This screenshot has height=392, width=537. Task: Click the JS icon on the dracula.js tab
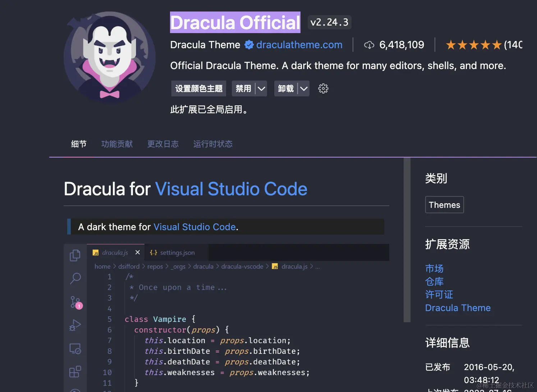tap(96, 253)
